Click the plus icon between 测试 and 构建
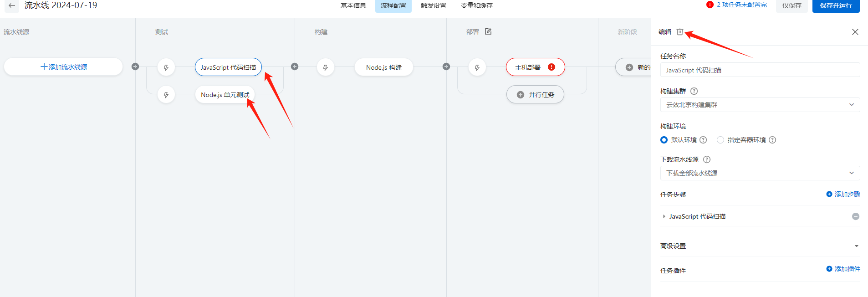The width and height of the screenshot is (868, 297). (x=295, y=67)
